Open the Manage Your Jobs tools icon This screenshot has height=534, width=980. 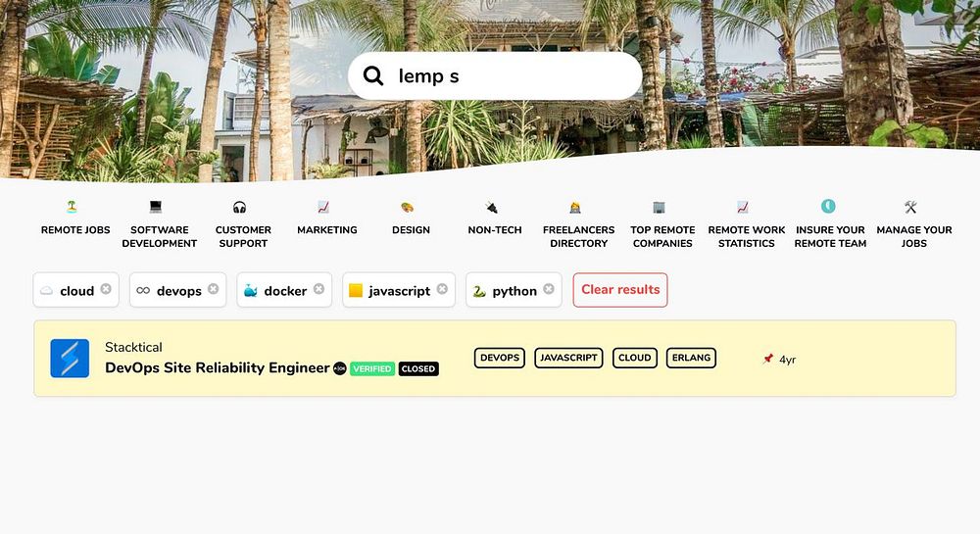tap(910, 207)
